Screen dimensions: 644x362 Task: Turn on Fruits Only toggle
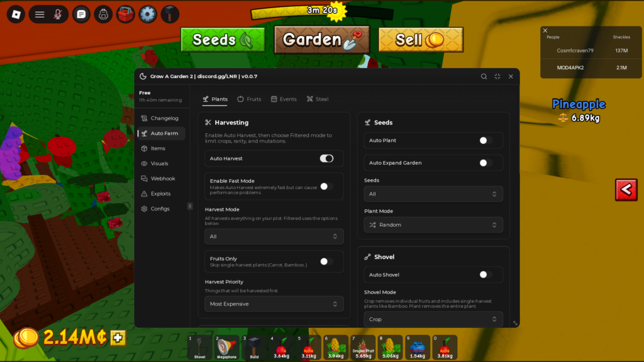326,261
